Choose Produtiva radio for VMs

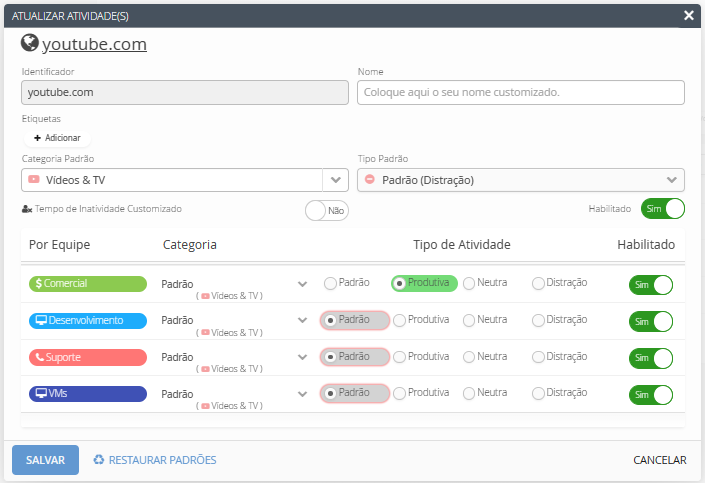[399, 394]
